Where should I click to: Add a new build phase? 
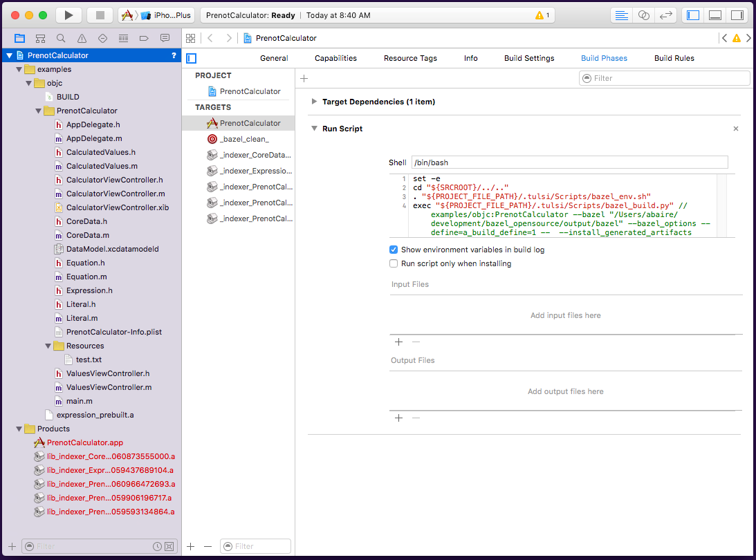coord(304,78)
